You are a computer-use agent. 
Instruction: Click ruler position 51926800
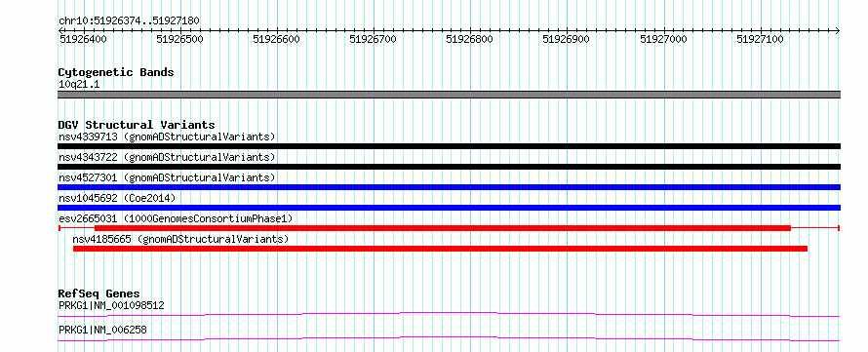pyautogui.click(x=469, y=39)
